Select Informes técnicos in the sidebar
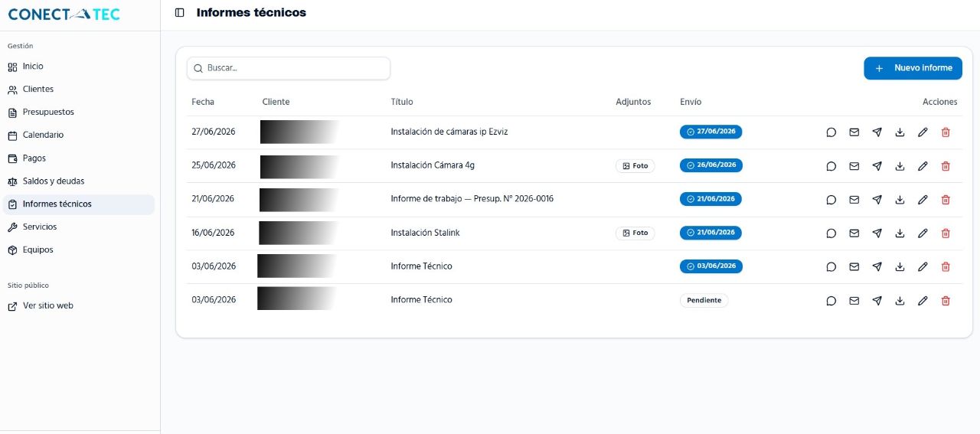Screen dimensions: 980x434 point(80,204)
